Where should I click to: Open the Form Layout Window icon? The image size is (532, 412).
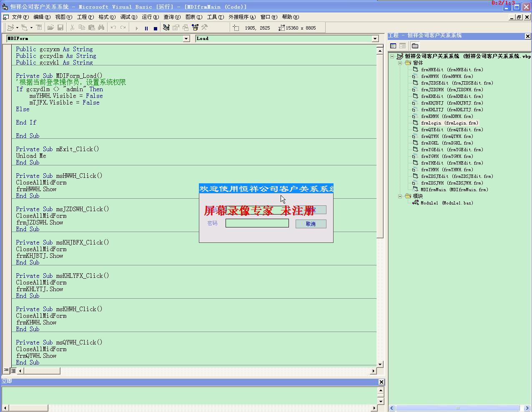click(x=186, y=27)
